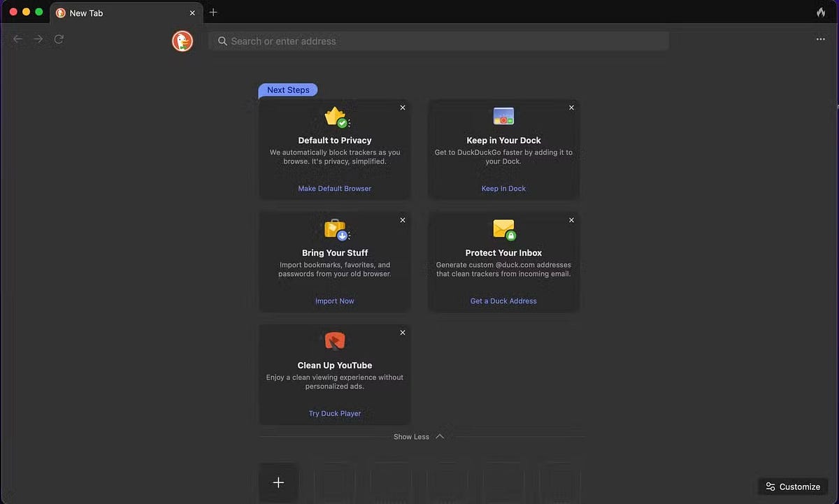
Task: Click the envelope icon on Protect Your Inbox card
Action: pos(503,229)
